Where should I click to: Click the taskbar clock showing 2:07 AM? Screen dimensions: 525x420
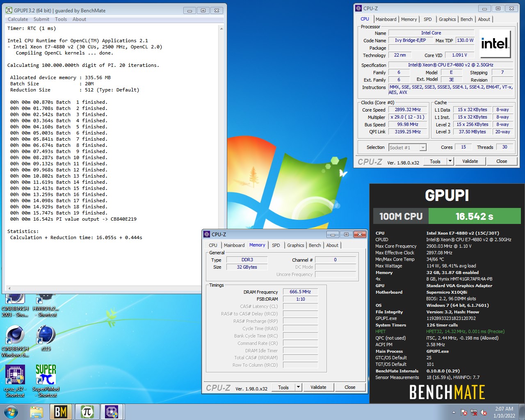(504, 412)
